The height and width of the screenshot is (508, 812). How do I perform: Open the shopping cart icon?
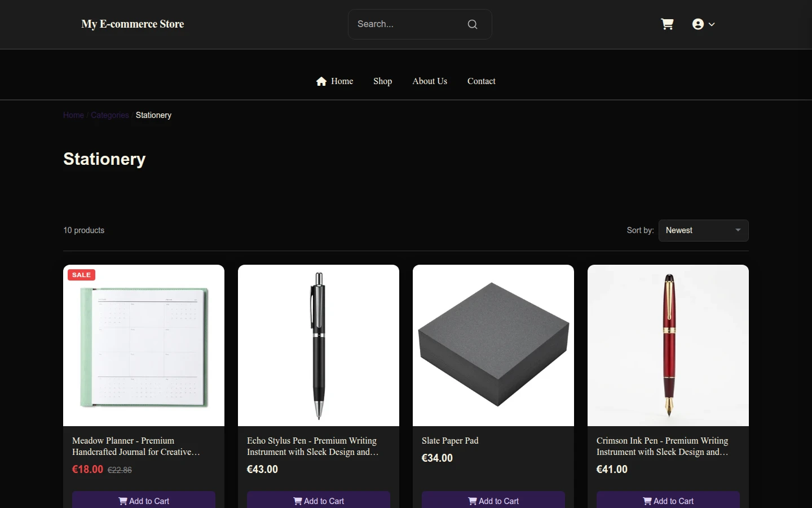[x=667, y=24]
